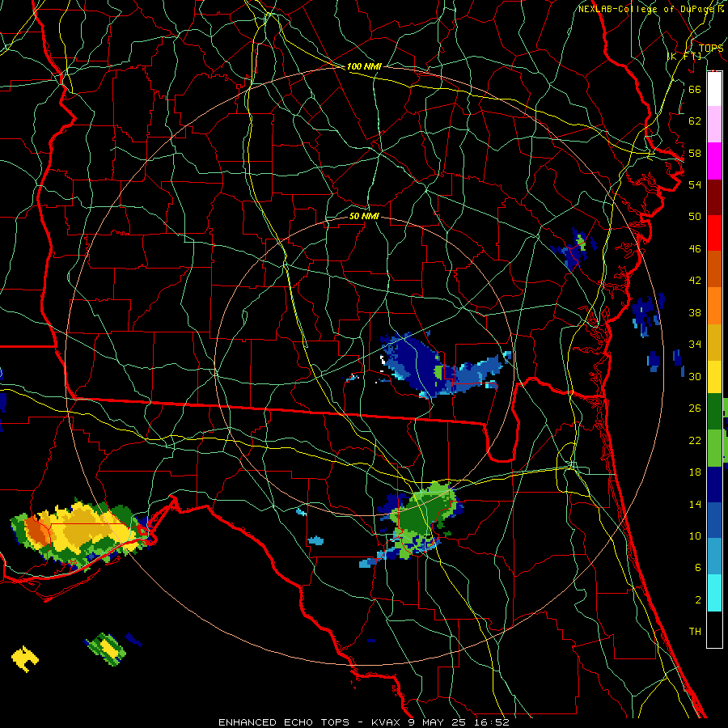This screenshot has width=728, height=728.
Task: Click the legend value "54"
Action: (x=695, y=184)
